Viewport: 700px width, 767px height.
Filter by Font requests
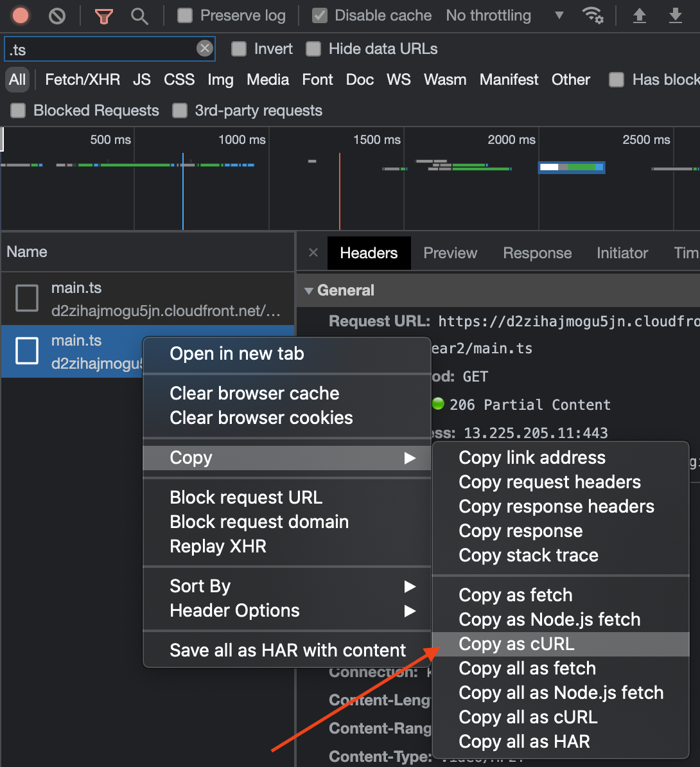point(317,80)
